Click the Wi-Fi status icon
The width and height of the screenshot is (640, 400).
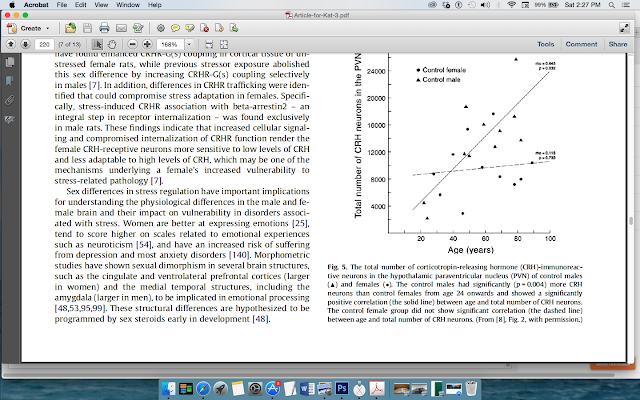(511, 5)
